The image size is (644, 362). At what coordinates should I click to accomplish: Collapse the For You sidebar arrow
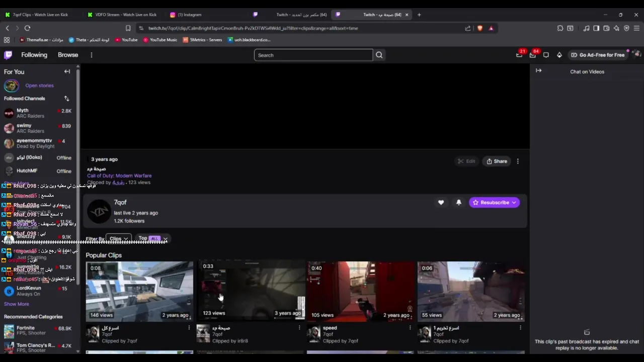pyautogui.click(x=67, y=71)
